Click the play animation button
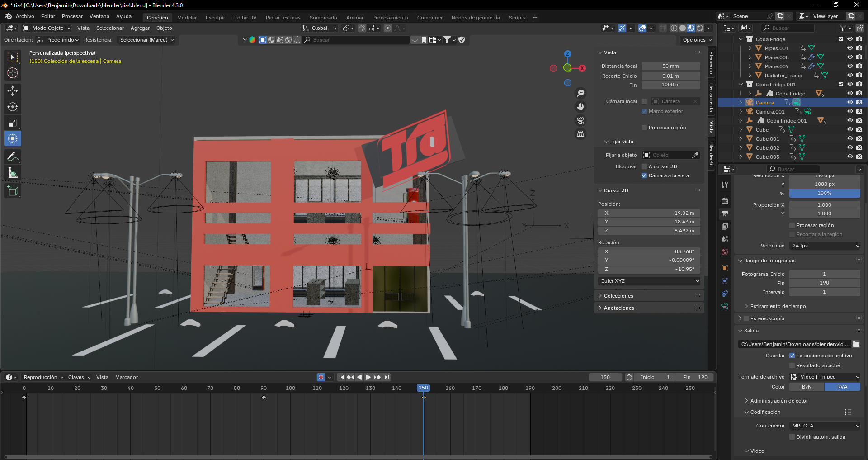This screenshot has width=868, height=460. coord(368,377)
